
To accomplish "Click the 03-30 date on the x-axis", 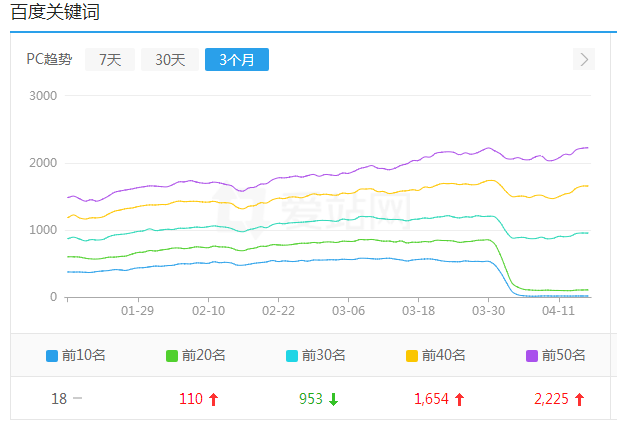I will [x=488, y=311].
